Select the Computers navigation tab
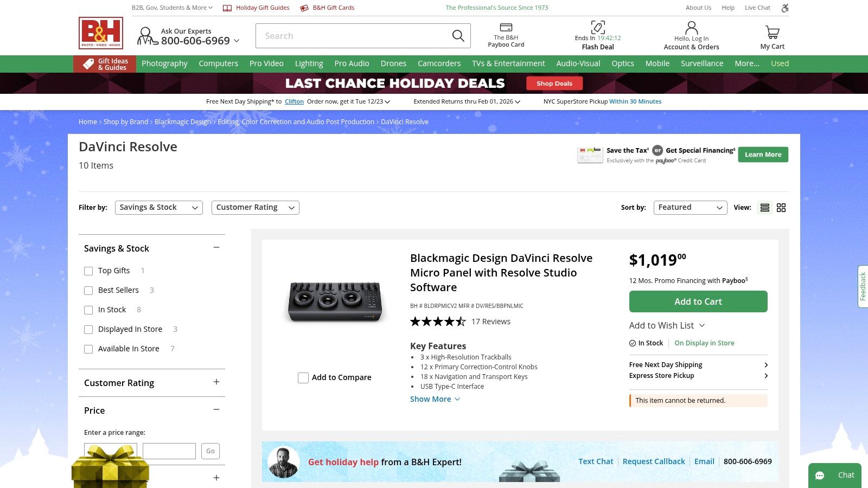The width and height of the screenshot is (868, 488). 218,63
